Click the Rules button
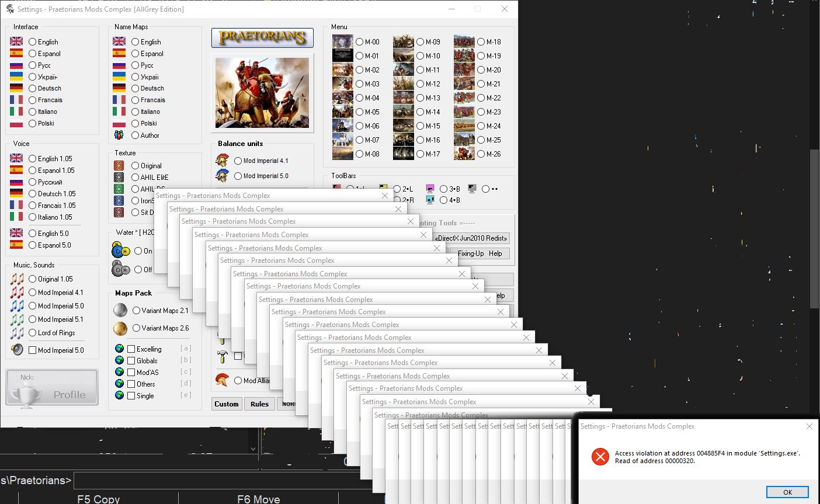Image resolution: width=820 pixels, height=504 pixels. (260, 404)
